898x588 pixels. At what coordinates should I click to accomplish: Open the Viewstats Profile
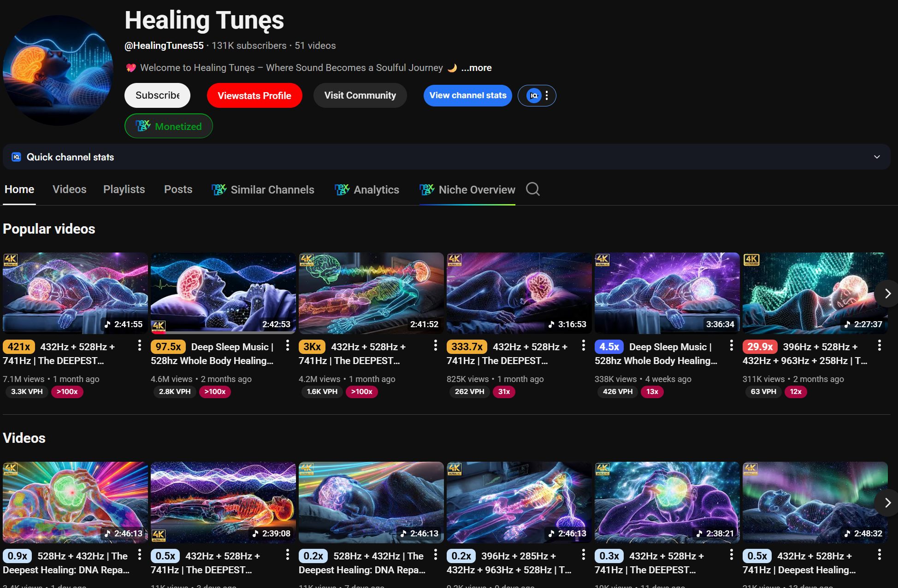pos(254,95)
